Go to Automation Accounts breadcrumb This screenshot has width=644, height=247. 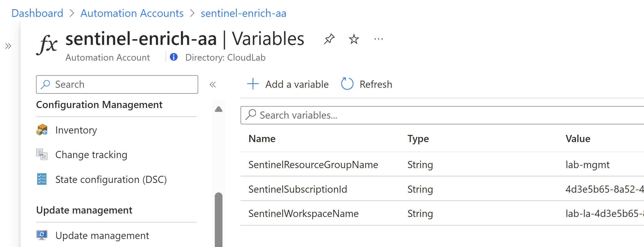(132, 13)
